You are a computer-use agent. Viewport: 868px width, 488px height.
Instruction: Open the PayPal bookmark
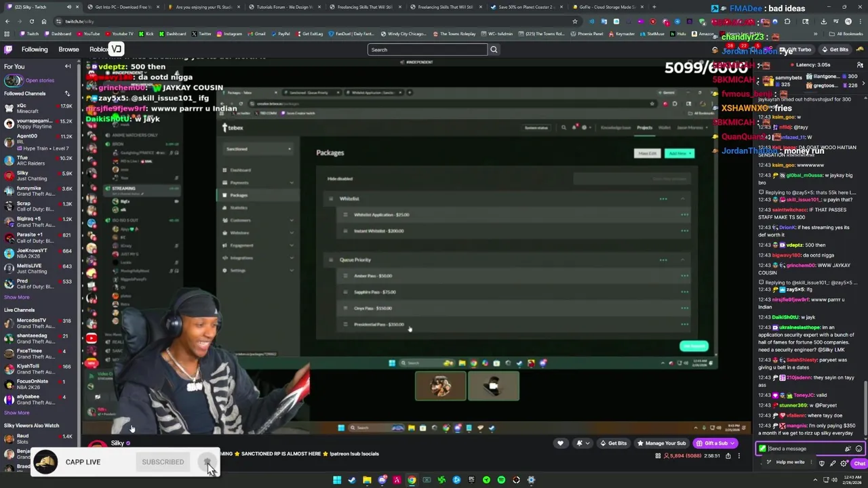[281, 33]
